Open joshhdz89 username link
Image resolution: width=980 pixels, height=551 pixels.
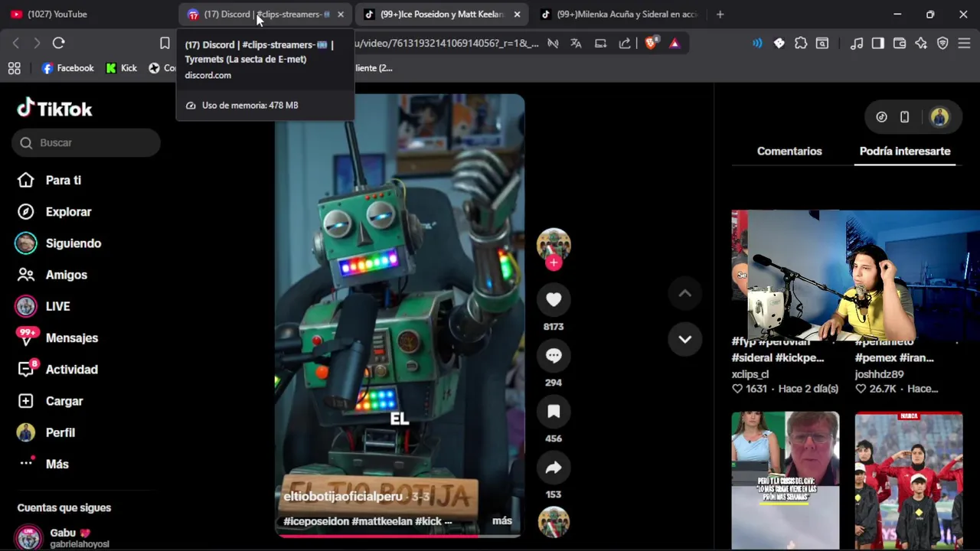879,374
